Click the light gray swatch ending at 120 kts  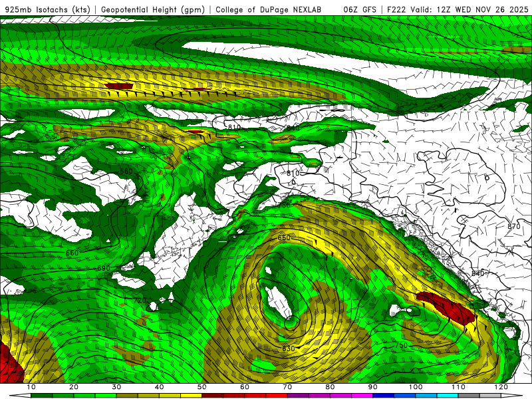click(490, 396)
